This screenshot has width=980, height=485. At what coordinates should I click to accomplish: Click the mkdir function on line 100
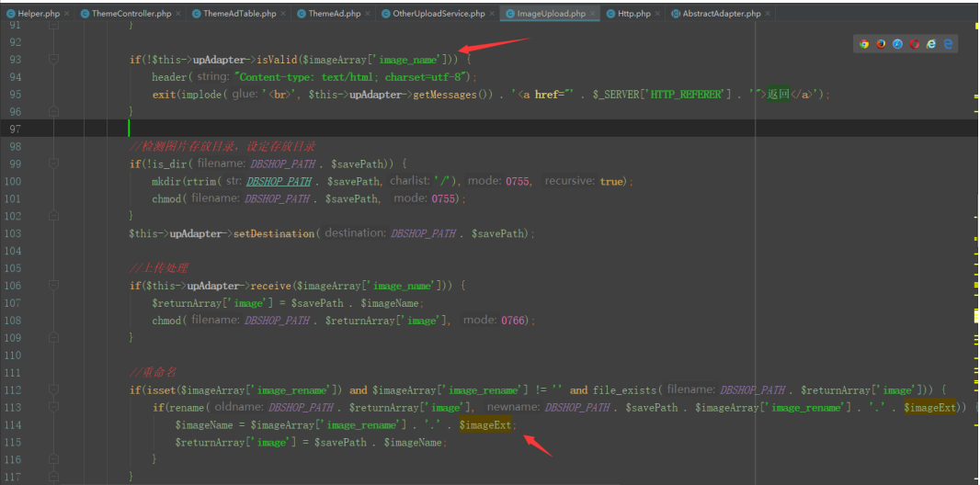click(x=165, y=181)
